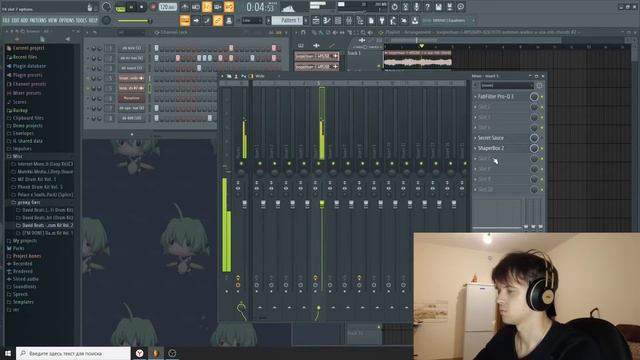Click the render/export audio icon
This screenshot has width=640, height=360.
[449, 7]
